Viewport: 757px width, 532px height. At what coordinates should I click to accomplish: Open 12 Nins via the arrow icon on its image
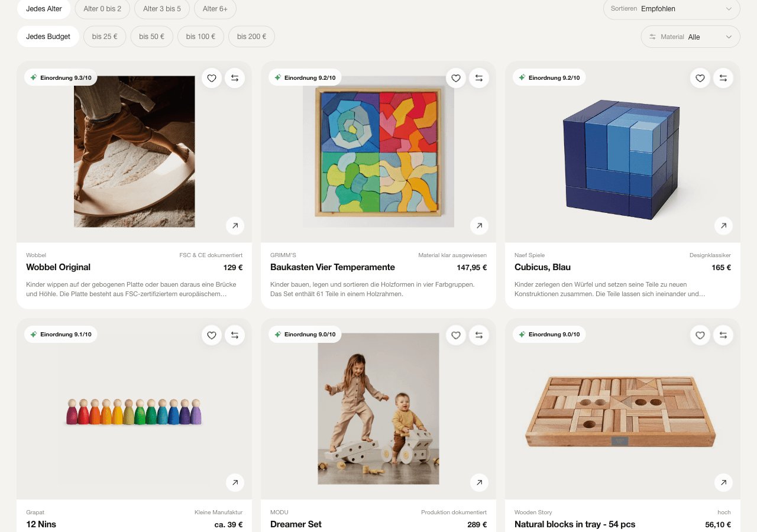(235, 483)
